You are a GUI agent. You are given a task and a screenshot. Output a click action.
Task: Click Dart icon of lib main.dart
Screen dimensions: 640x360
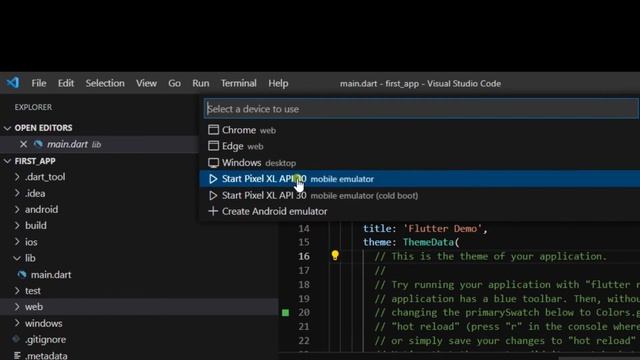pos(22,275)
